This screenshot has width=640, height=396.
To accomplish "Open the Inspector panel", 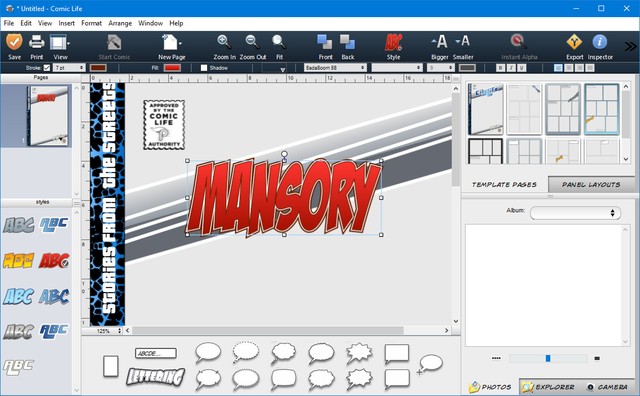I will click(600, 42).
